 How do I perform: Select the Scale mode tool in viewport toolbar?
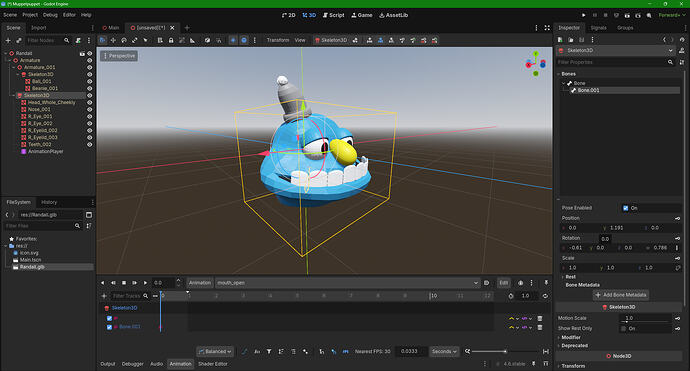[135, 40]
